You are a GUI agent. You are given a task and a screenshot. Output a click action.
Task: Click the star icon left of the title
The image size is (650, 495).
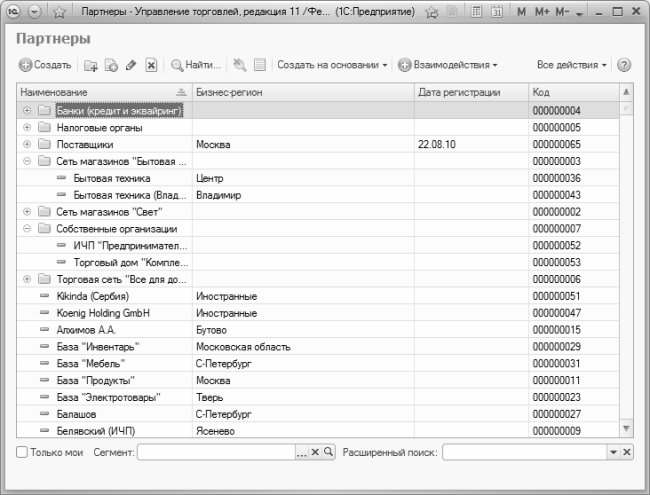coord(59,12)
